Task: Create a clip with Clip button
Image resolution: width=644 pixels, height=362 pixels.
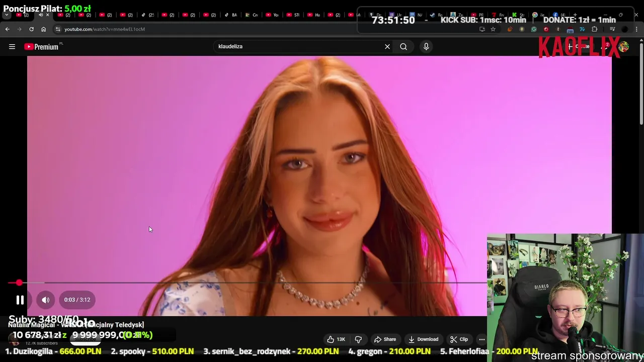Action: [459, 339]
